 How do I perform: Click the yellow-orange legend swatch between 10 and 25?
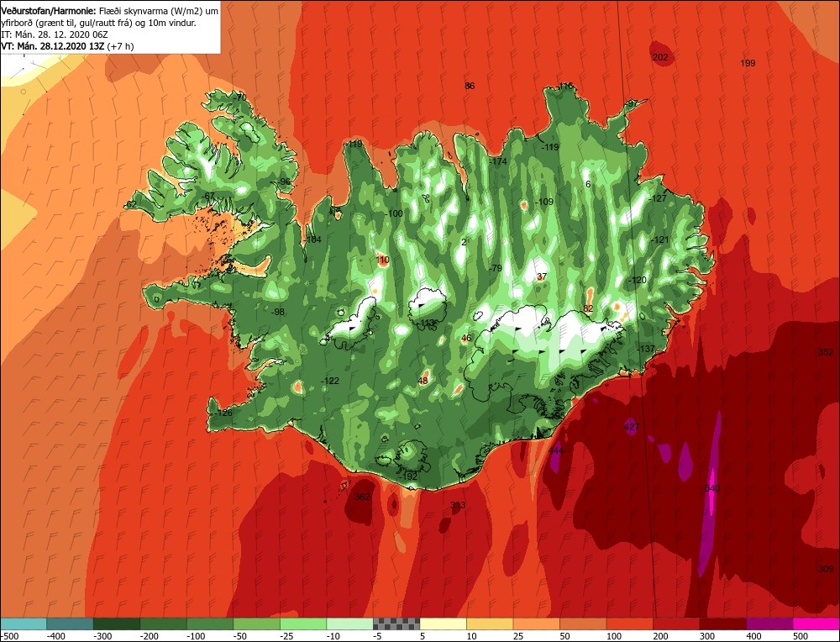[x=490, y=624]
